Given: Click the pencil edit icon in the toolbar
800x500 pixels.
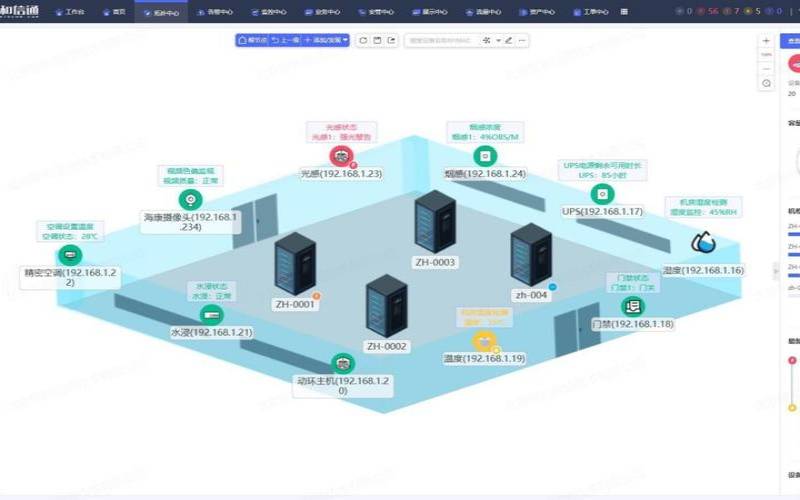Looking at the screenshot, I should [x=509, y=40].
